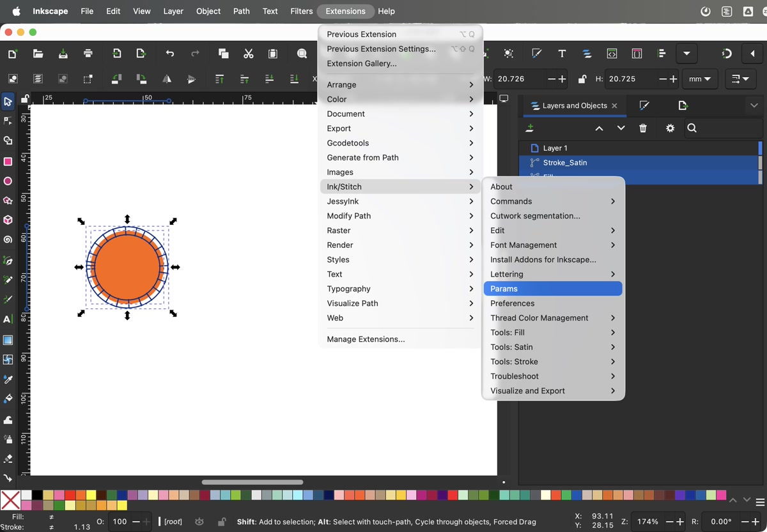The height and width of the screenshot is (532, 767).
Task: Expand the Thread Color Management submenu
Action: [553, 318]
